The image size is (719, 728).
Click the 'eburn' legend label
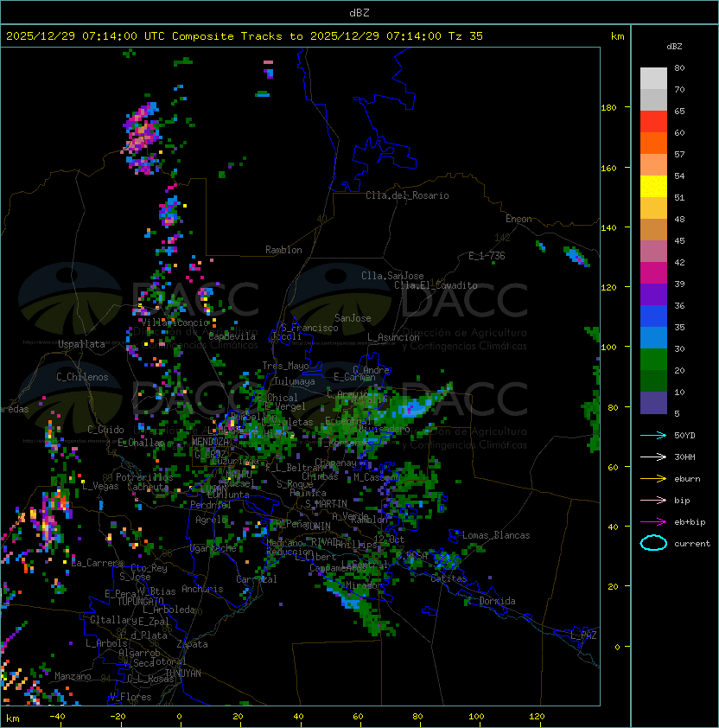click(687, 479)
